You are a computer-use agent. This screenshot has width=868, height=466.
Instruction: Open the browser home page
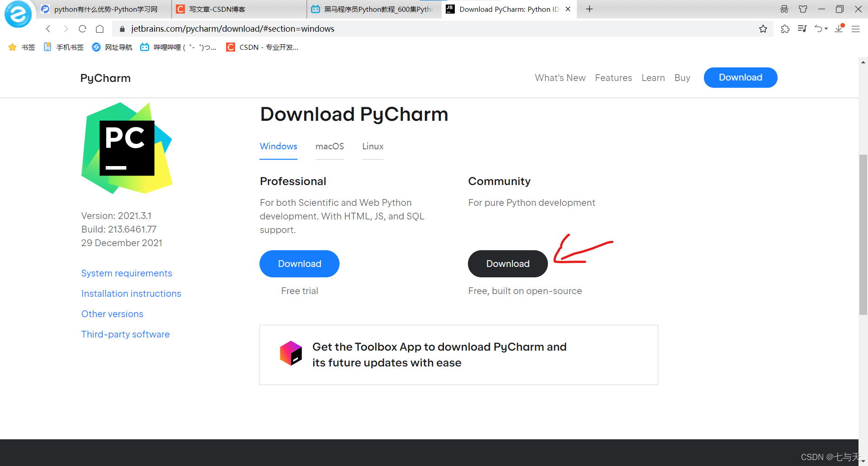click(x=100, y=29)
